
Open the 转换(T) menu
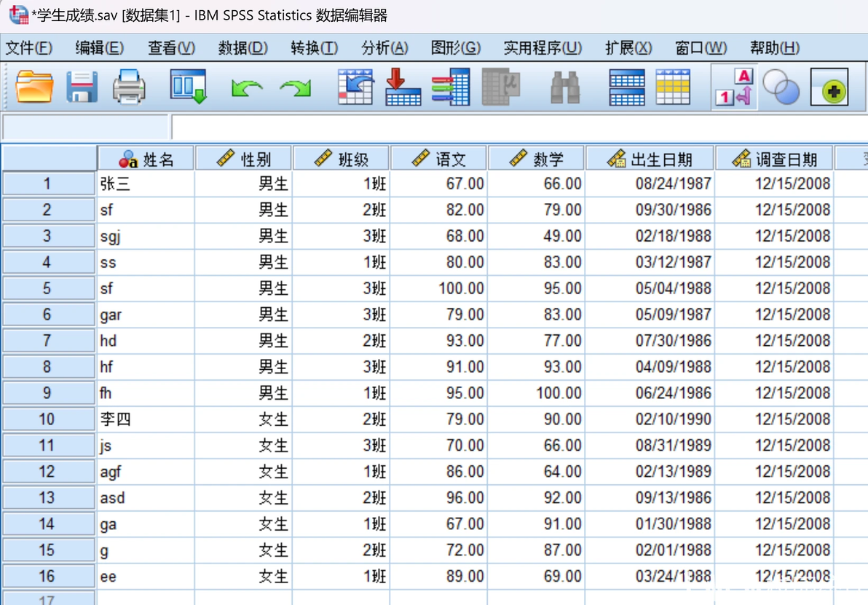[x=315, y=48]
